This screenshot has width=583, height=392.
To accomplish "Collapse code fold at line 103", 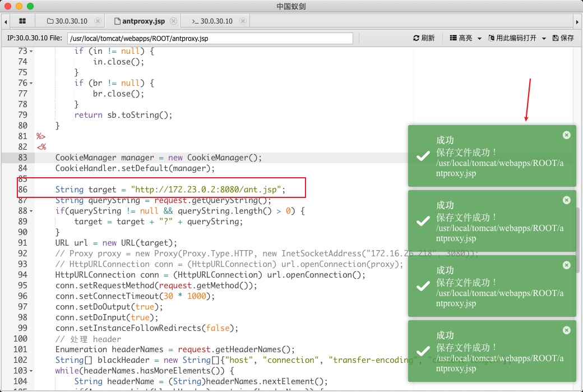I will 31,371.
